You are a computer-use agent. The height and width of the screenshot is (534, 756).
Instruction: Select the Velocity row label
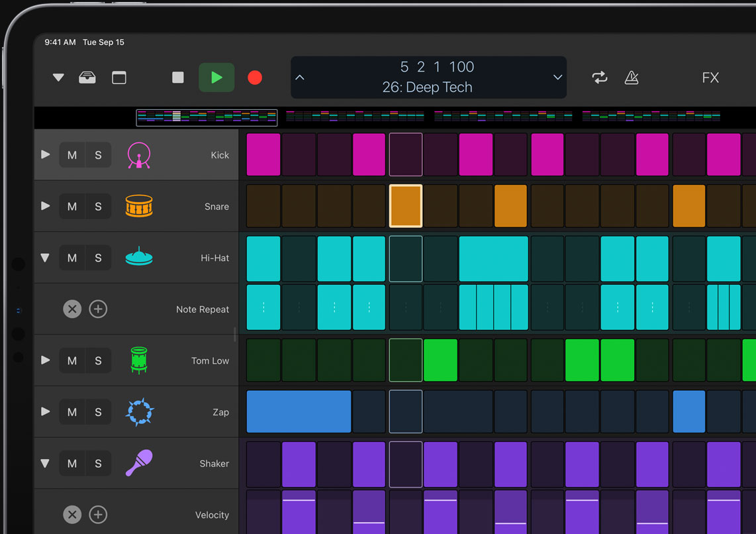[212, 515]
